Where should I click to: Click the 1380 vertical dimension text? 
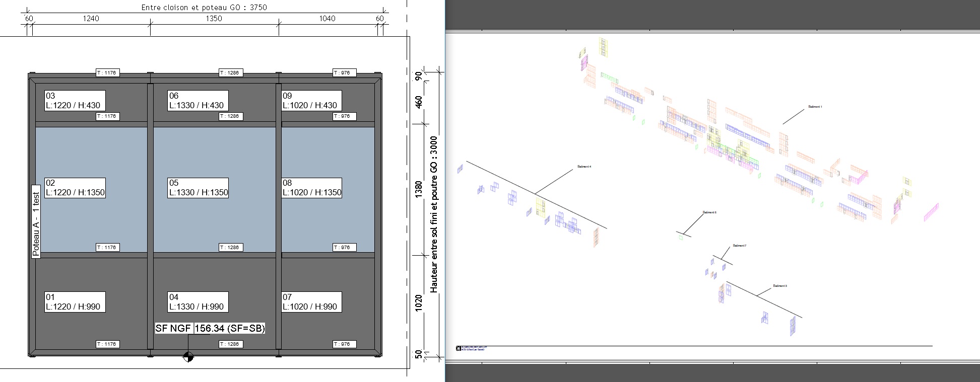418,189
